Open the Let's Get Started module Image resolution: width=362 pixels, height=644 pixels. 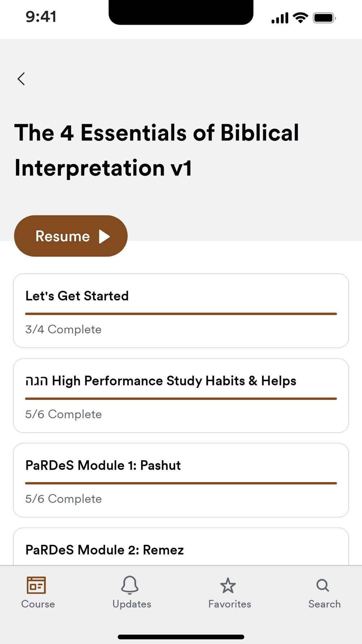(x=77, y=296)
